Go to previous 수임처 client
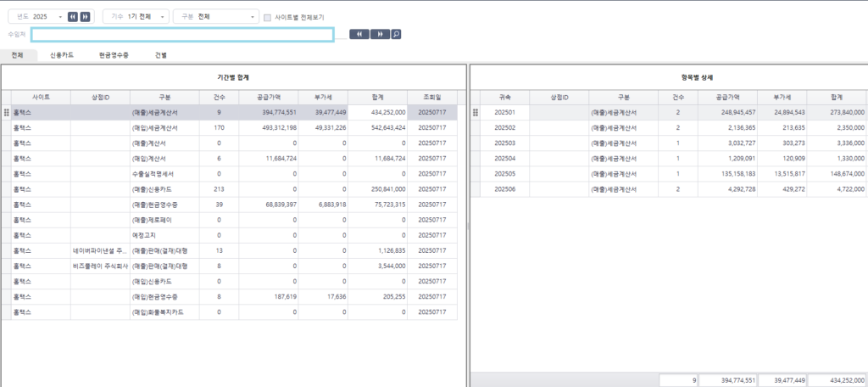This screenshot has width=868, height=387. 359,34
